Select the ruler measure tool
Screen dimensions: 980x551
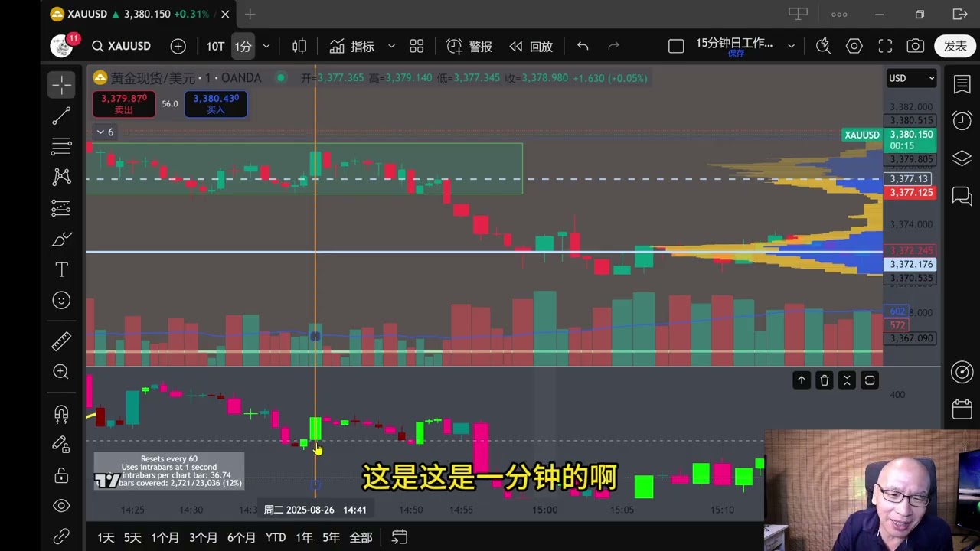point(61,341)
